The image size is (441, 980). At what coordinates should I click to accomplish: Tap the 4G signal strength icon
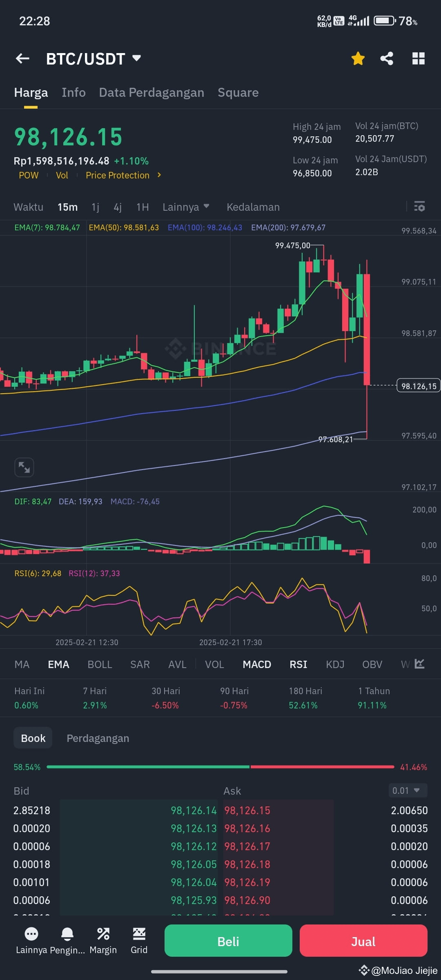(x=358, y=20)
